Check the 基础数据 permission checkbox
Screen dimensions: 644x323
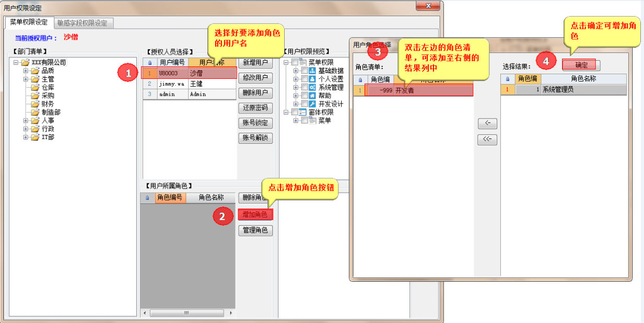[x=305, y=71]
